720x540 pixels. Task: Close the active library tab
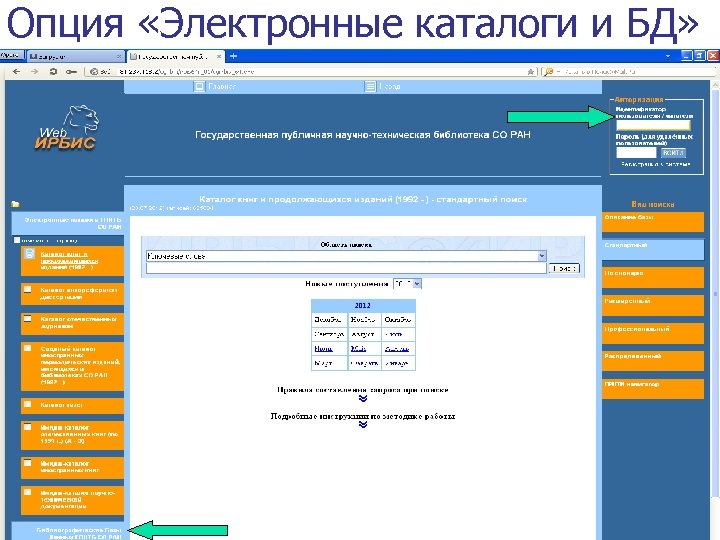coord(219,56)
